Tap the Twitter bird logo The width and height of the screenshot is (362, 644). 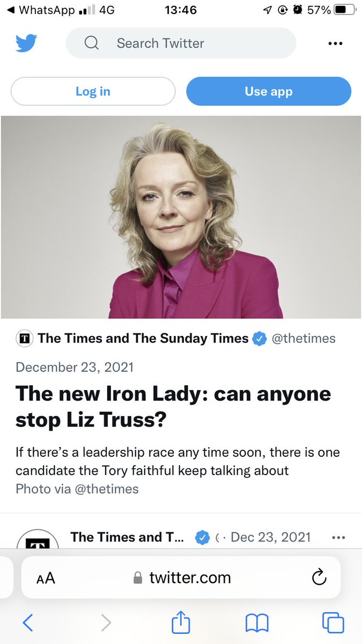pyautogui.click(x=26, y=43)
